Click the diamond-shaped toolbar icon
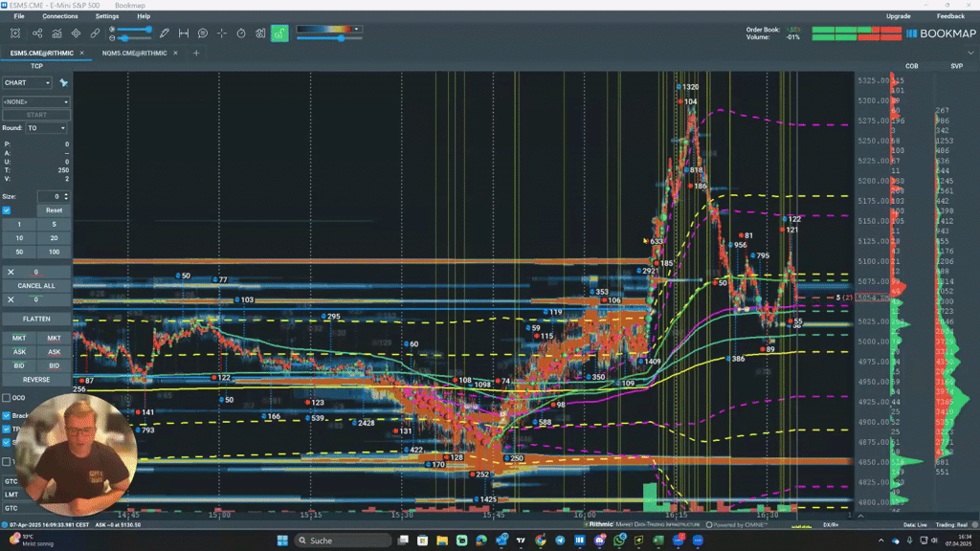The height and width of the screenshot is (551, 980). 76,33
